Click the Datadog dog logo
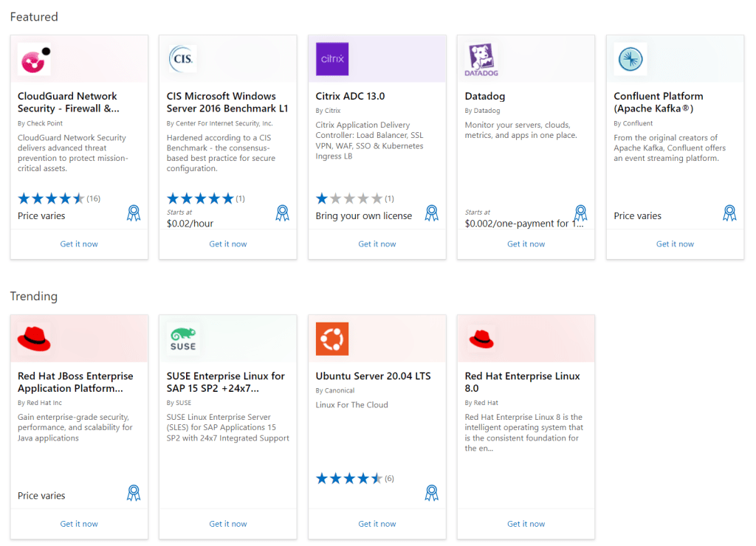The width and height of the screenshot is (756, 546). click(x=481, y=59)
